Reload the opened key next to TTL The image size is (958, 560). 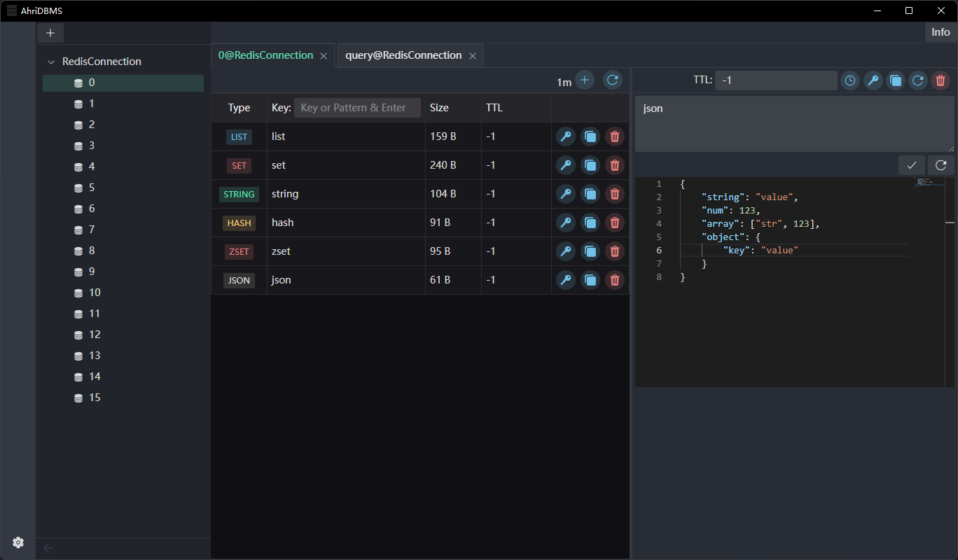pyautogui.click(x=918, y=80)
